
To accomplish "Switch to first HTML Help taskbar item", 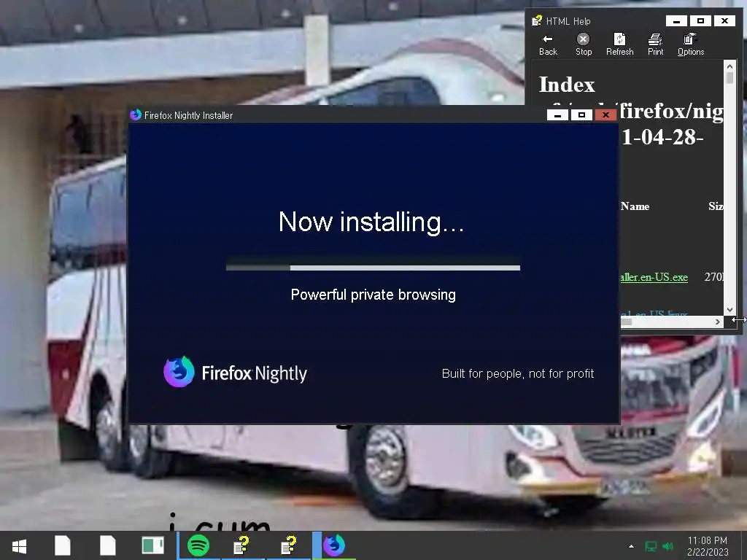I will 242,545.
